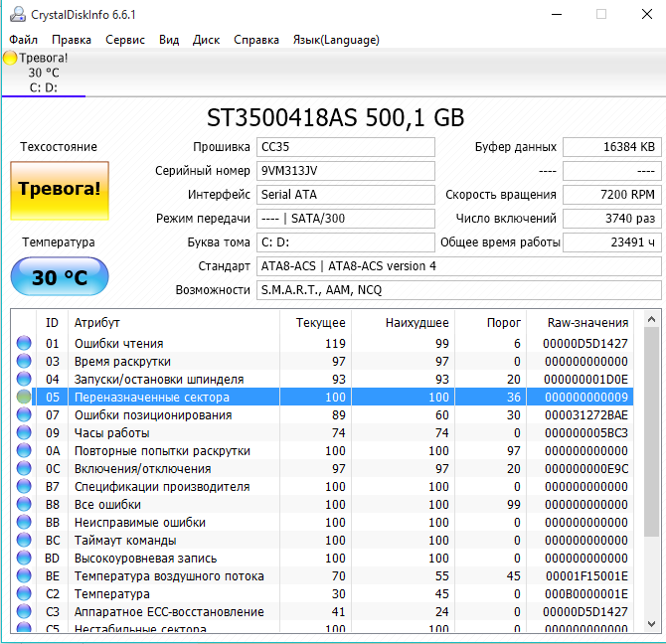
Task: Click the status dot for Переназначенные сектора
Action: coord(24,397)
